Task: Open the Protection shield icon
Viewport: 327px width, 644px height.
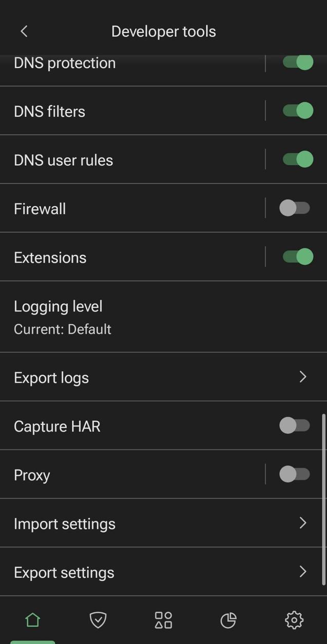Action: (x=97, y=619)
